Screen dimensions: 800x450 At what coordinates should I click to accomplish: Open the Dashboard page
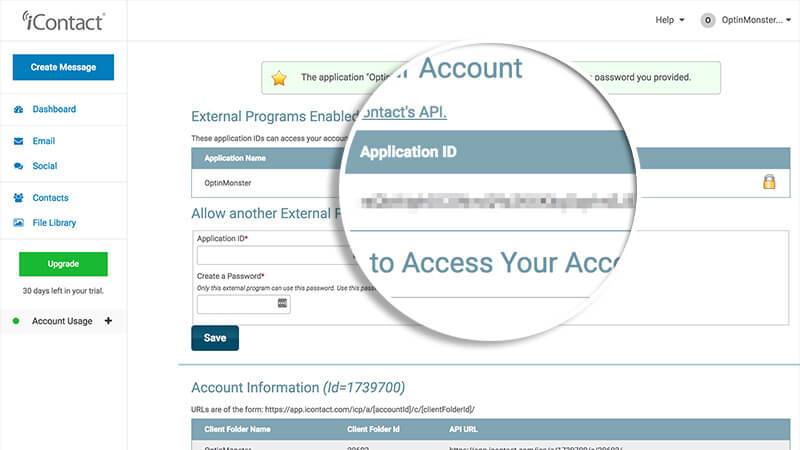click(x=54, y=109)
